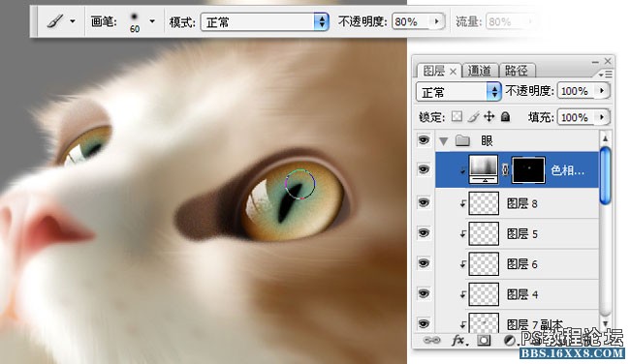Open the Brush tool preset picker
Viewport: 630px width, 364px height.
pos(54,21)
